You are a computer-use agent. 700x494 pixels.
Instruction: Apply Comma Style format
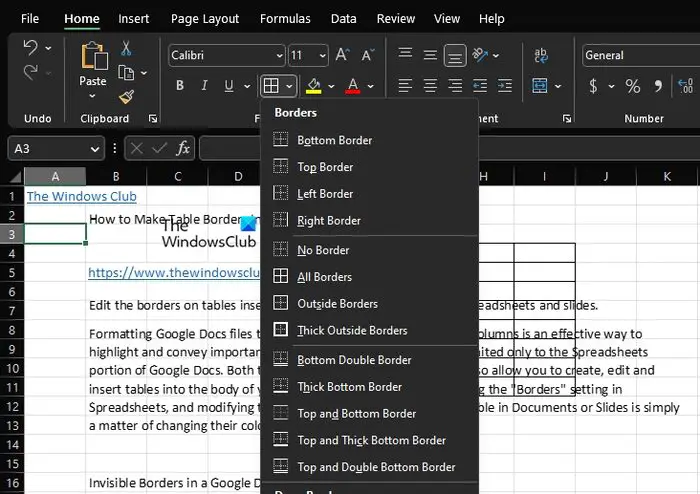click(x=658, y=86)
